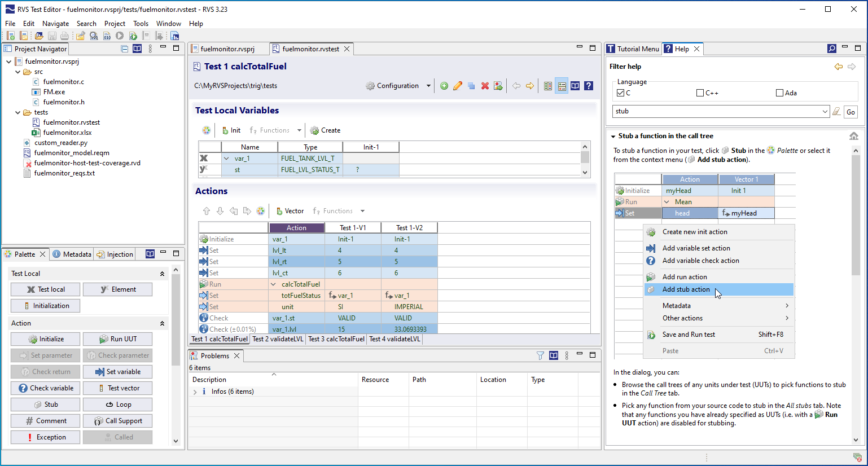This screenshot has width=868, height=466.
Task: Click the run test play-circle icon in main toolbar
Action: point(120,36)
